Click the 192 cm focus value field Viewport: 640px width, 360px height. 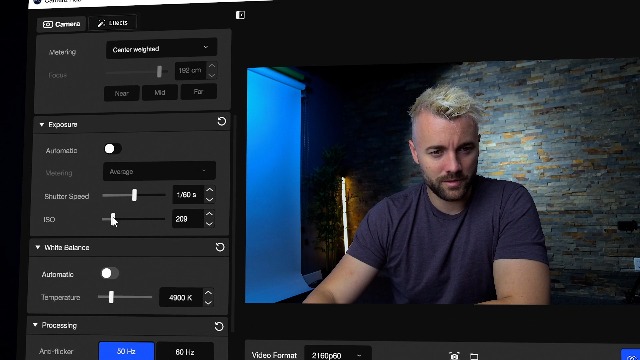pos(190,71)
